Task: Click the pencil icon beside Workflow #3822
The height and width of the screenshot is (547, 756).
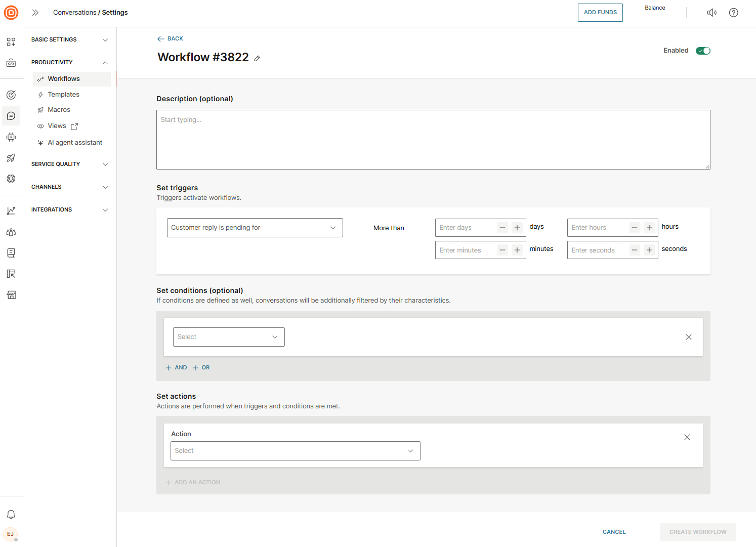Action: coord(257,58)
